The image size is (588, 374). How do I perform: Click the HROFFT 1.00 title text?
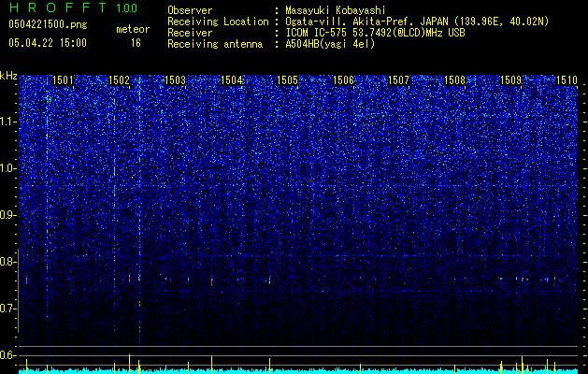[73, 7]
